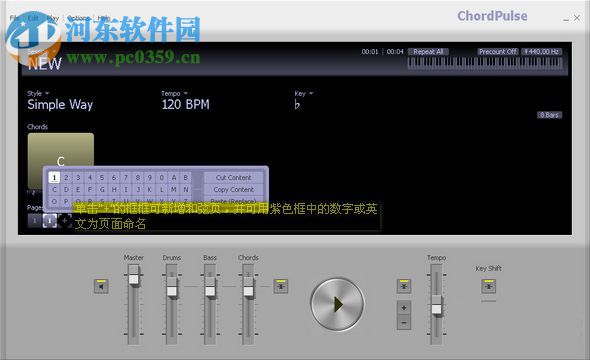Pick page name 3 in purple grid
Screen dimensions: 590x360
click(x=78, y=178)
